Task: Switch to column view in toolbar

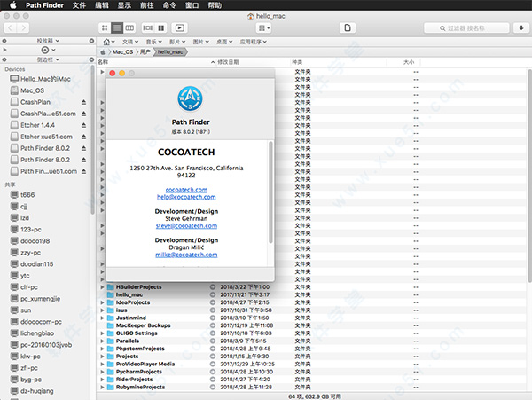Action: click(129, 27)
